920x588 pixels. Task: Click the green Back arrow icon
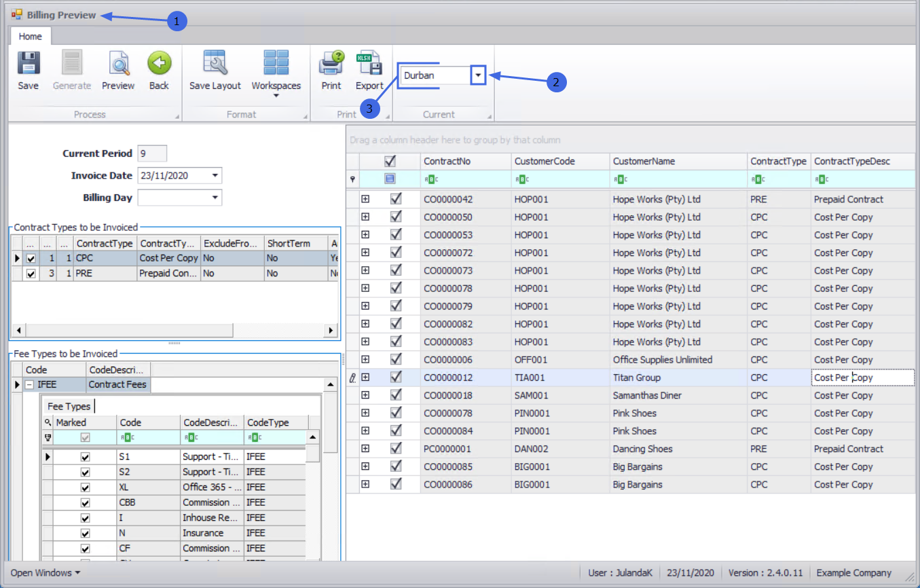(159, 64)
